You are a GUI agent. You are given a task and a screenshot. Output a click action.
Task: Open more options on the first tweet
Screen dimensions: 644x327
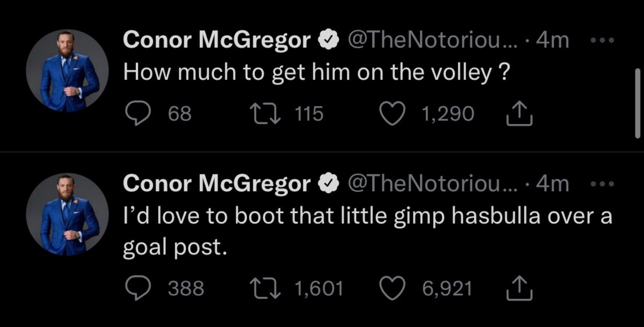(602, 40)
